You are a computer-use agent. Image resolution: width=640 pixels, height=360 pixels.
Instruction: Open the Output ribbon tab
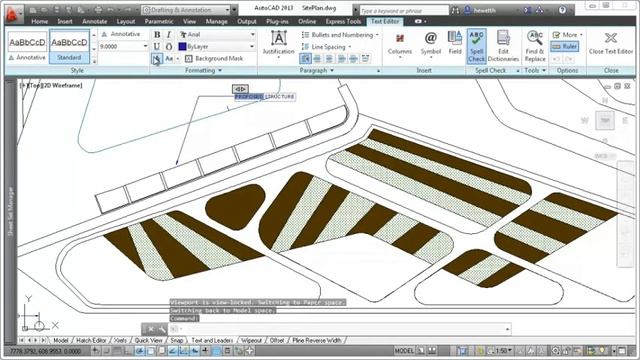(x=247, y=21)
